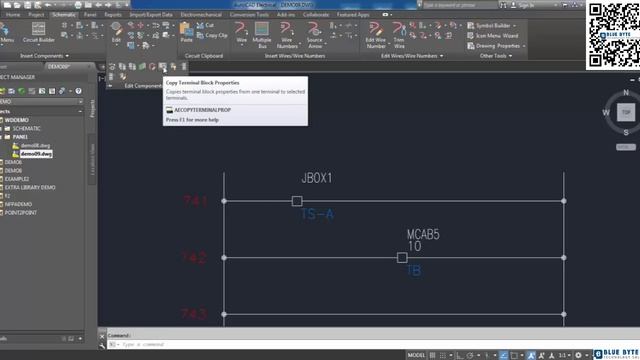This screenshot has width=640, height=360.
Task: Open Drawing Properties
Action: click(x=493, y=46)
